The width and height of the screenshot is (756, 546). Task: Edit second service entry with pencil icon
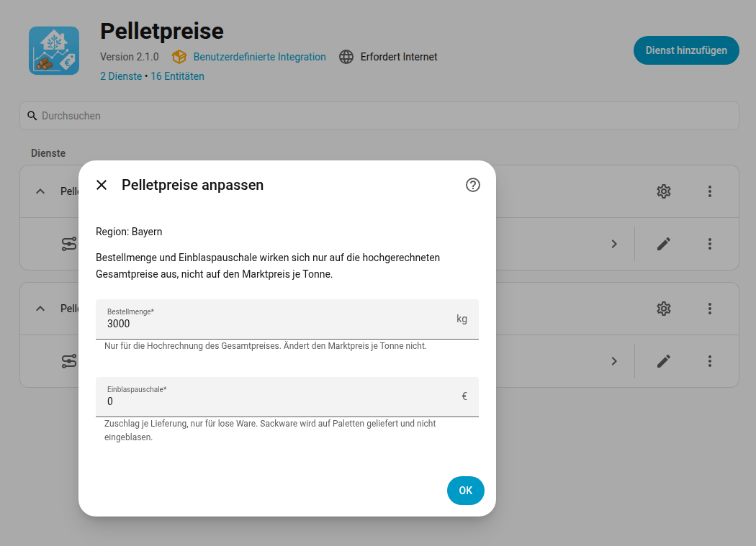pyautogui.click(x=663, y=361)
